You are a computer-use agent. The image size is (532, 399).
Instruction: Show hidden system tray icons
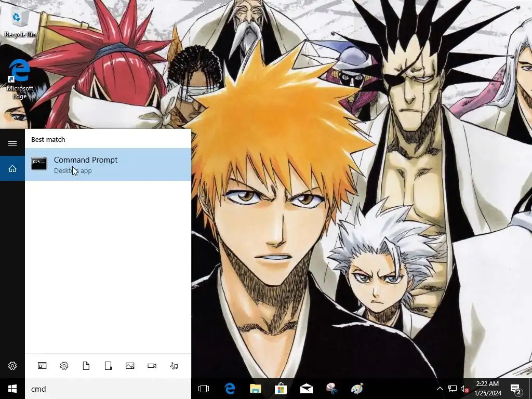coord(440,389)
